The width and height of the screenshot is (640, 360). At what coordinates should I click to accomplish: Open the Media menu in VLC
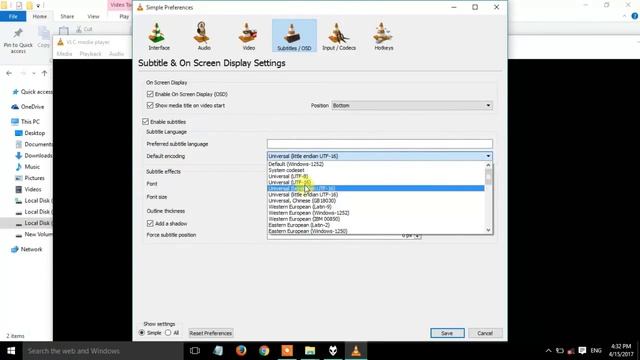(64, 54)
